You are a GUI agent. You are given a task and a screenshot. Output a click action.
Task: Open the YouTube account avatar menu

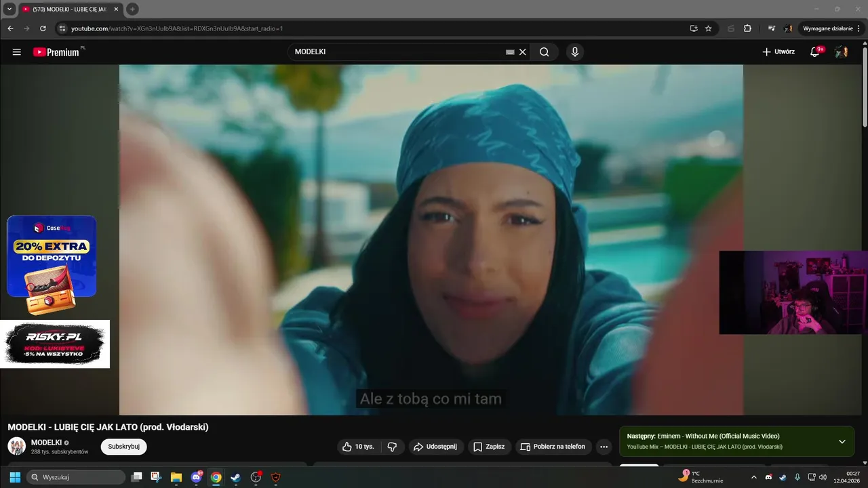click(x=841, y=52)
